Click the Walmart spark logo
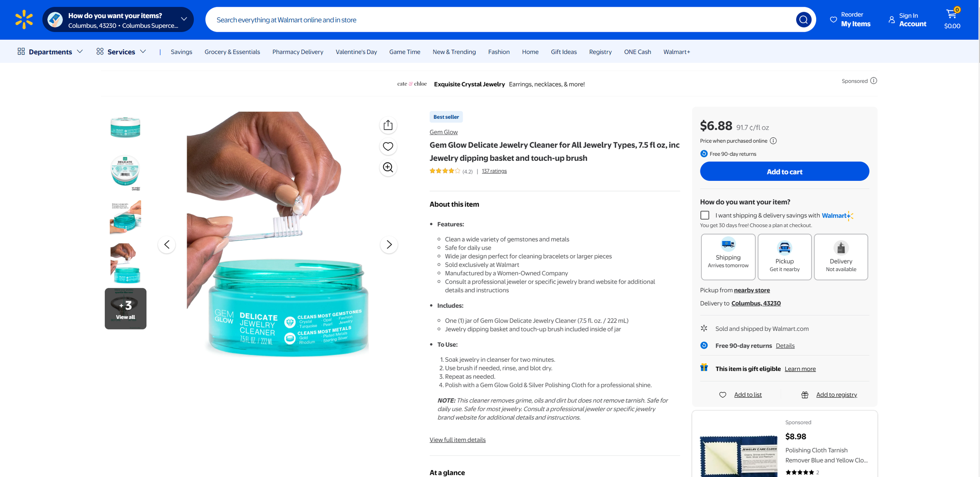 pos(24,20)
